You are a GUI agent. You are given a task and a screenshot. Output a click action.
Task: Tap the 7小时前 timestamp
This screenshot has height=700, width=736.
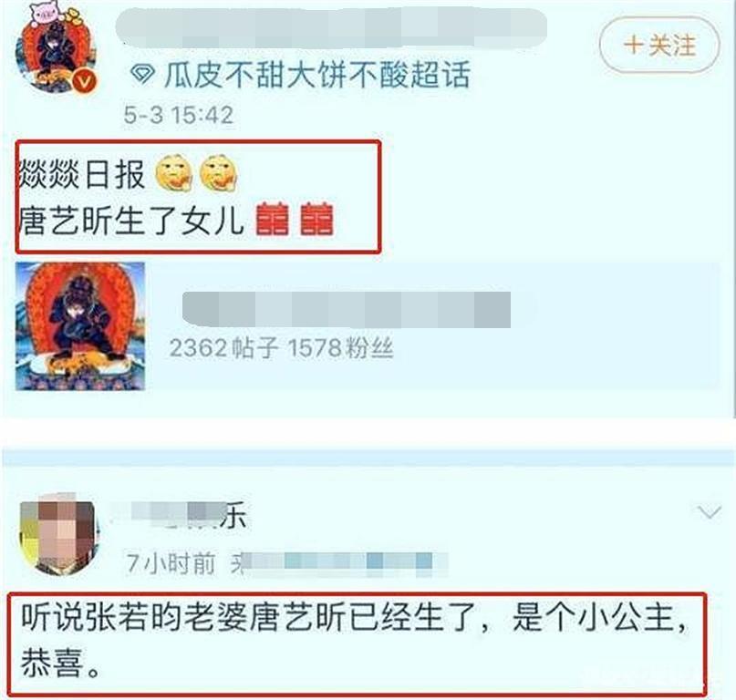tap(171, 563)
